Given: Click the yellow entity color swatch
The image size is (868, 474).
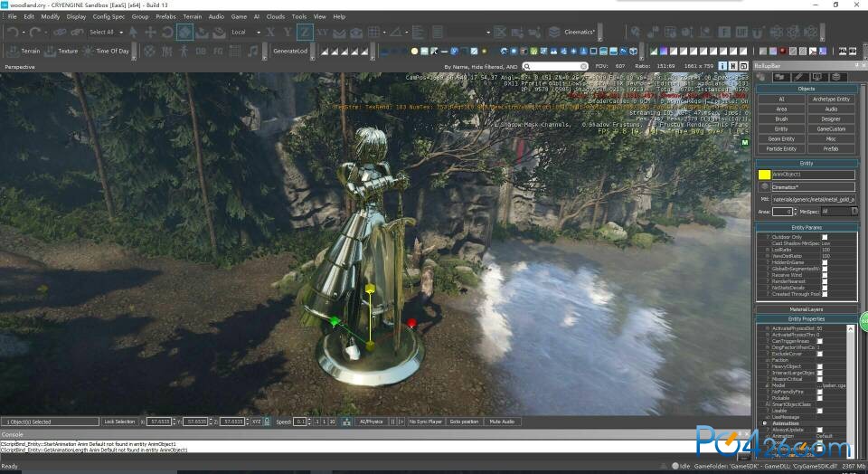Looking at the screenshot, I should (x=764, y=175).
